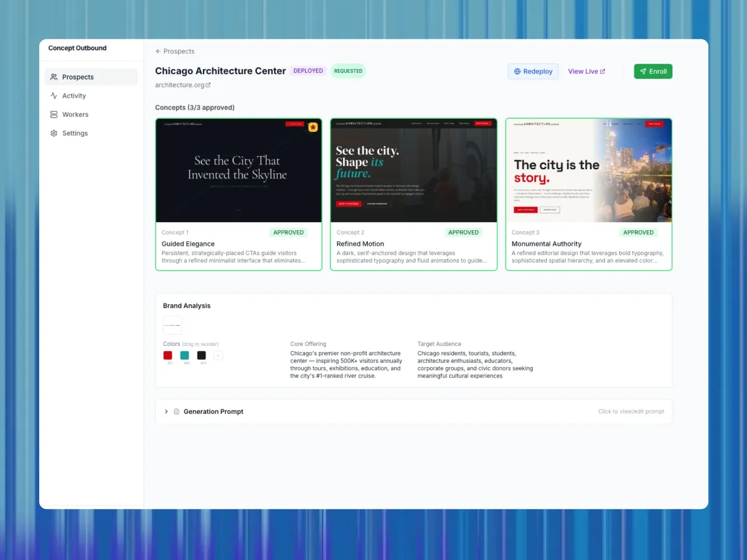Click the View Live link
Screen dimensions: 747x560
(x=587, y=72)
